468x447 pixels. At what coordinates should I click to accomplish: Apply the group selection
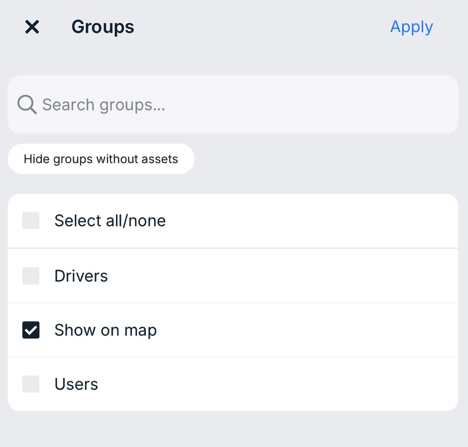coord(411,27)
